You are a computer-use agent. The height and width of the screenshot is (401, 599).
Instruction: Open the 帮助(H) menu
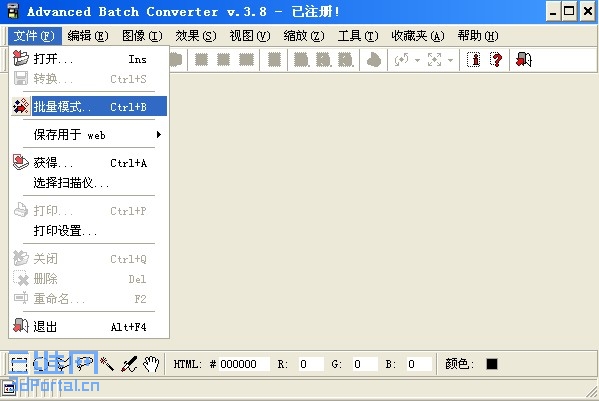pos(478,36)
